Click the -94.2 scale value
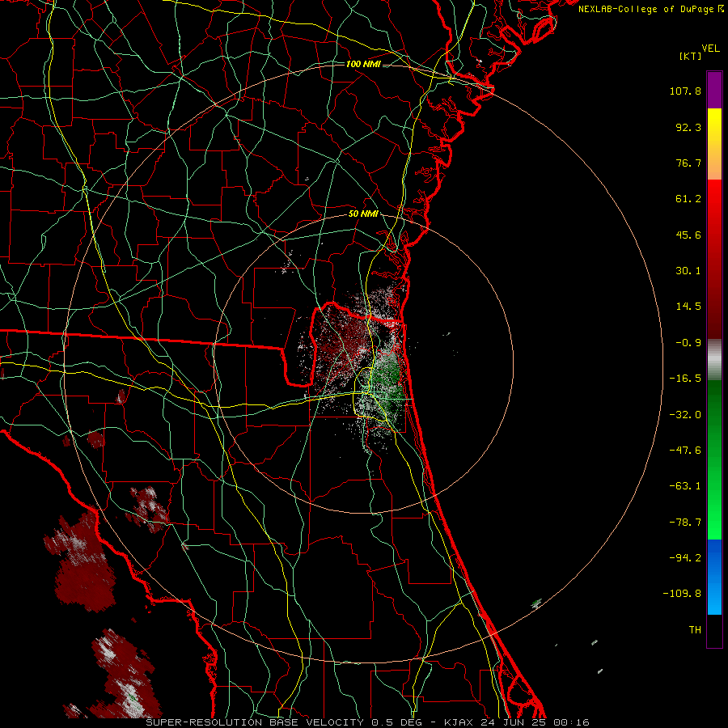The image size is (728, 728). (685, 558)
